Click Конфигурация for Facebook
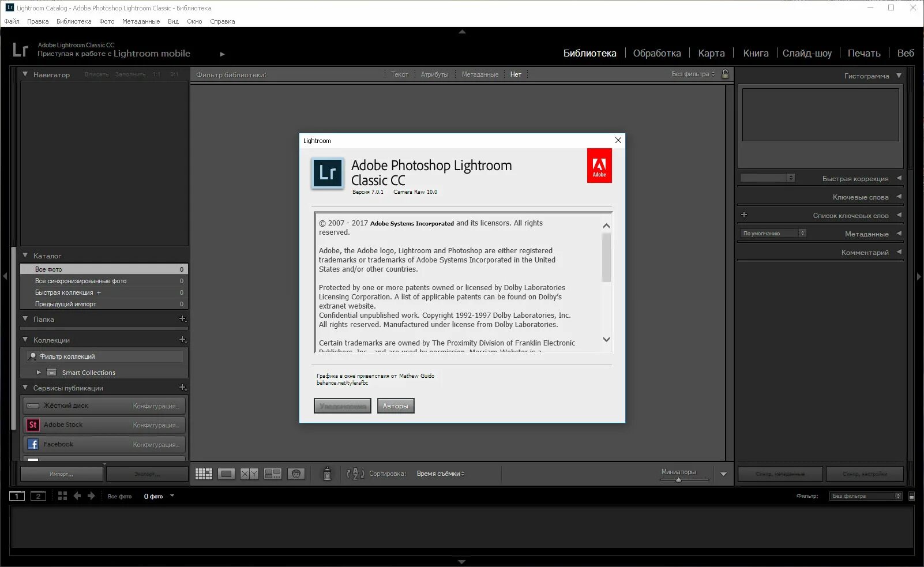 coord(156,445)
